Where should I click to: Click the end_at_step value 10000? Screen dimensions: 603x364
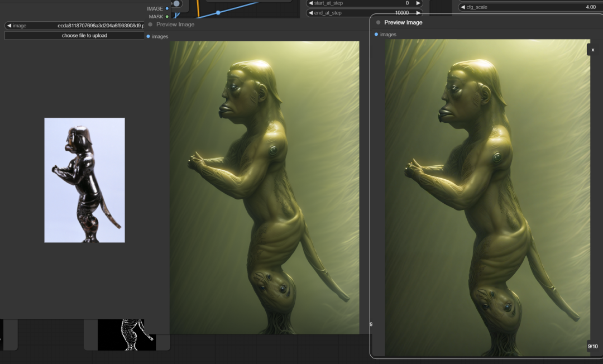[x=401, y=13]
